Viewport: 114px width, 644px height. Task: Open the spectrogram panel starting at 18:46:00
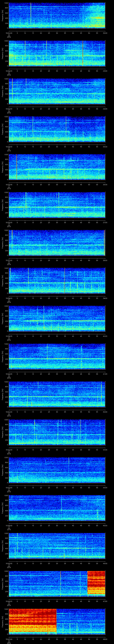[57, 584]
